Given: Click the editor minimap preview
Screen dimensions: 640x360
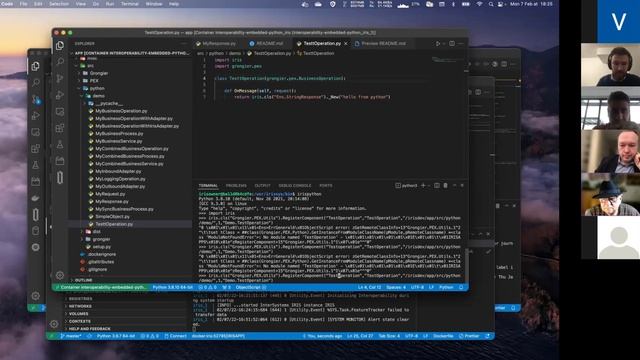Looking at the screenshot, I should (x=446, y=60).
